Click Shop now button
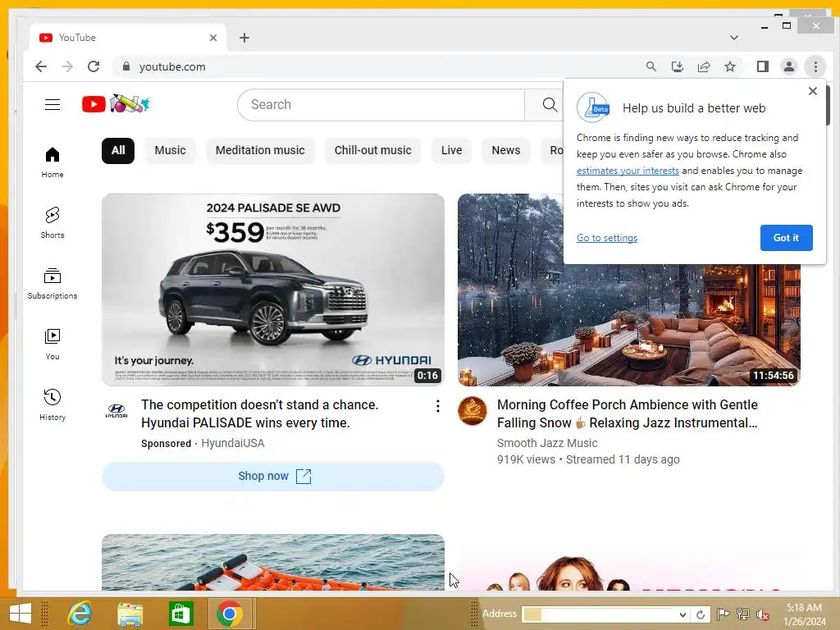Image resolution: width=840 pixels, height=630 pixels. [272, 477]
